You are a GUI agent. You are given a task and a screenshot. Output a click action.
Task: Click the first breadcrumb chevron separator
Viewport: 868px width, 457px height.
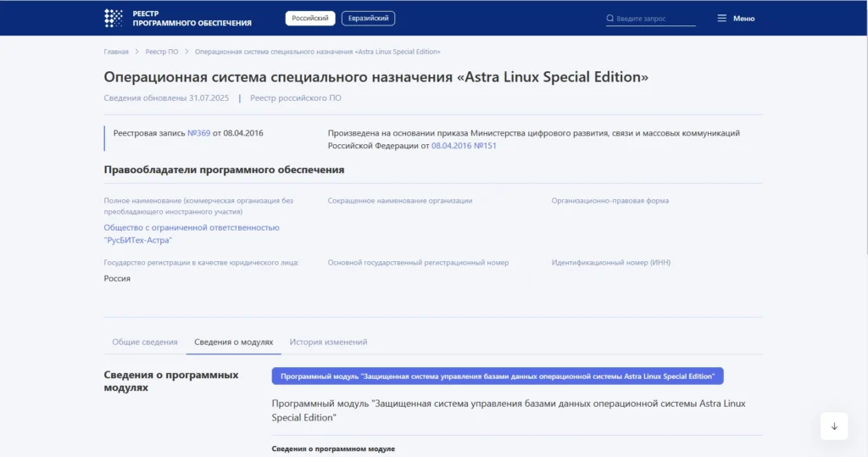tap(136, 52)
